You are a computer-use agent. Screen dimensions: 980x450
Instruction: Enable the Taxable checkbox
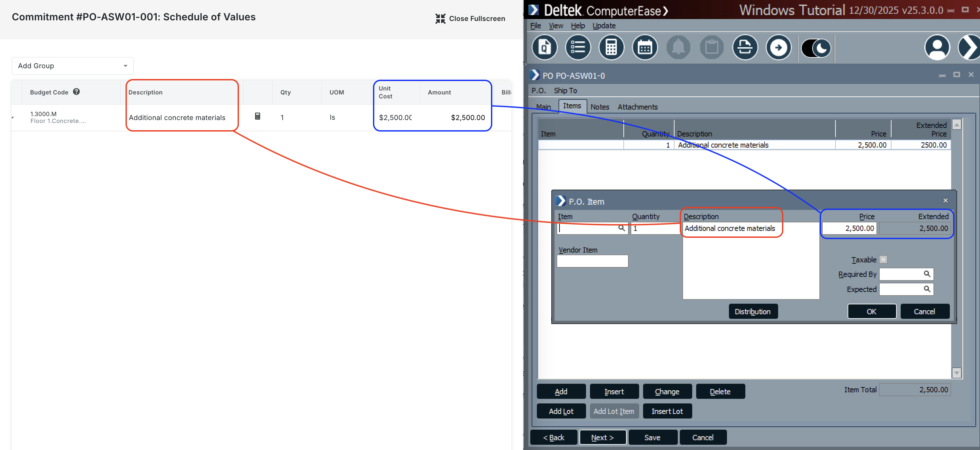883,259
